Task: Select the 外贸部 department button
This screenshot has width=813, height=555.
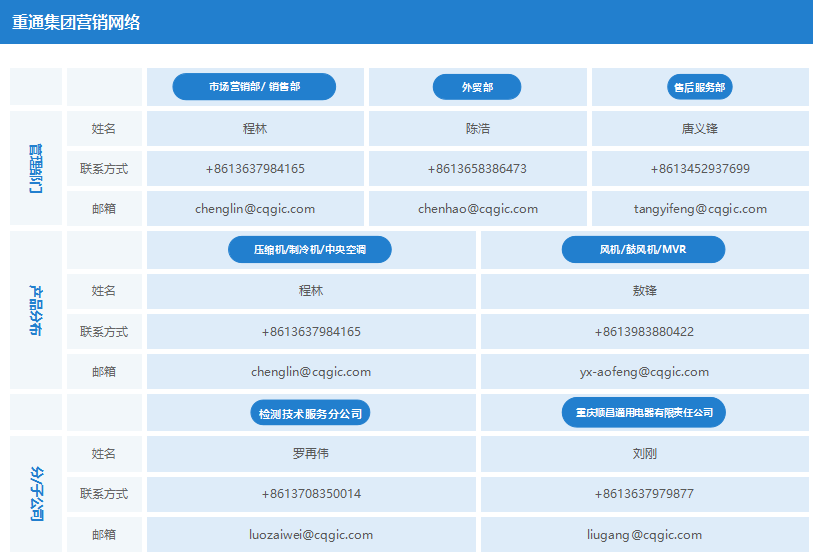Action: tap(477, 87)
